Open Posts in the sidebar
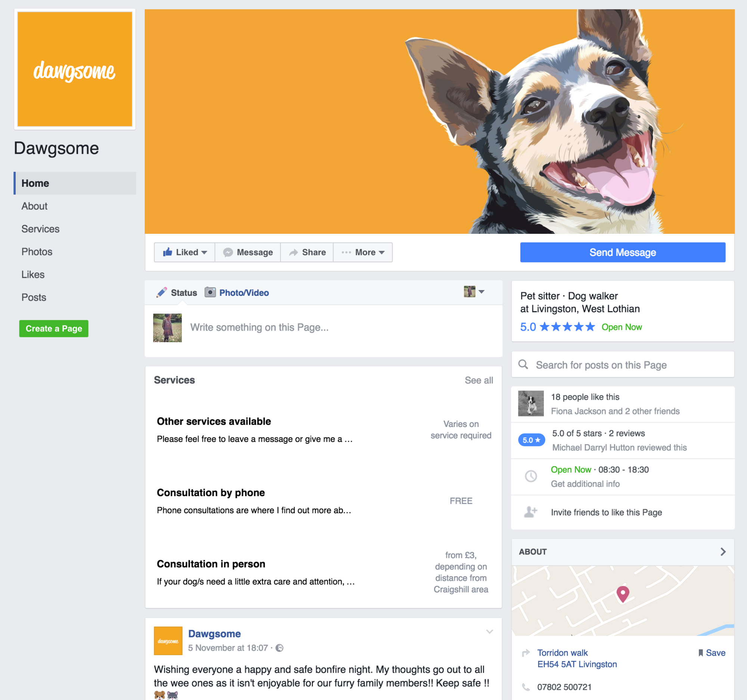The height and width of the screenshot is (700, 747). pyautogui.click(x=34, y=298)
